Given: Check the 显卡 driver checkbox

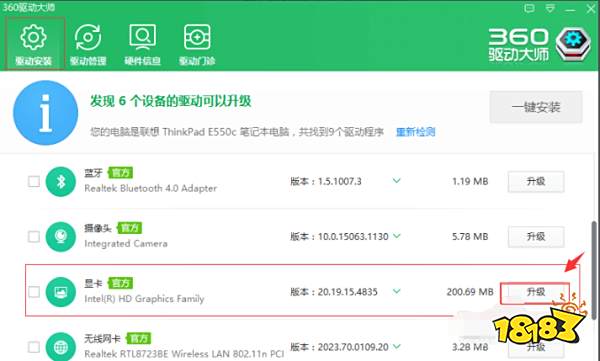Looking at the screenshot, I should point(34,292).
